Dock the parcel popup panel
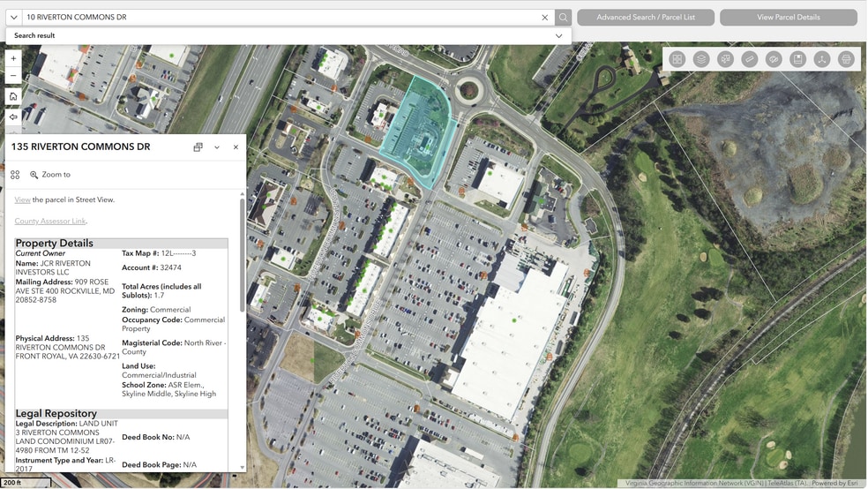 [198, 147]
